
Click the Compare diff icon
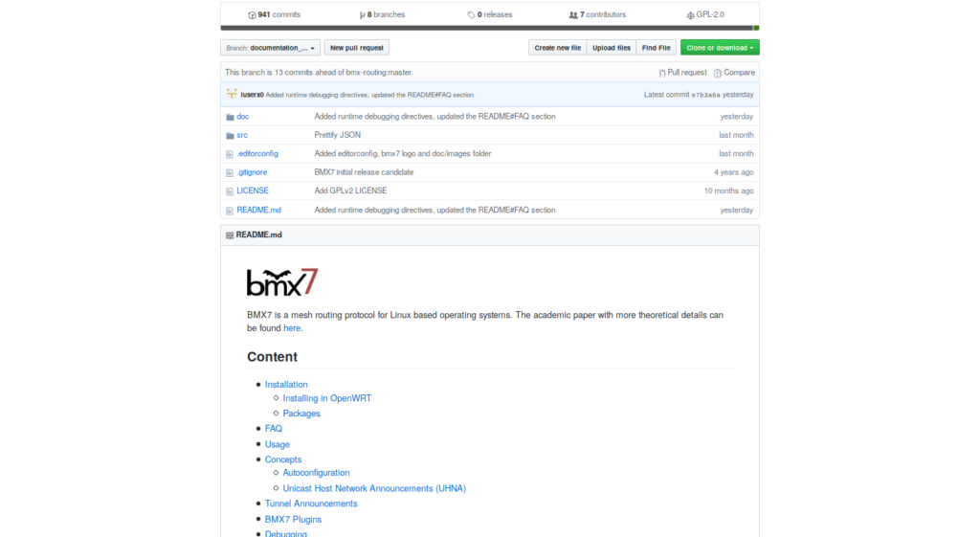(x=718, y=73)
